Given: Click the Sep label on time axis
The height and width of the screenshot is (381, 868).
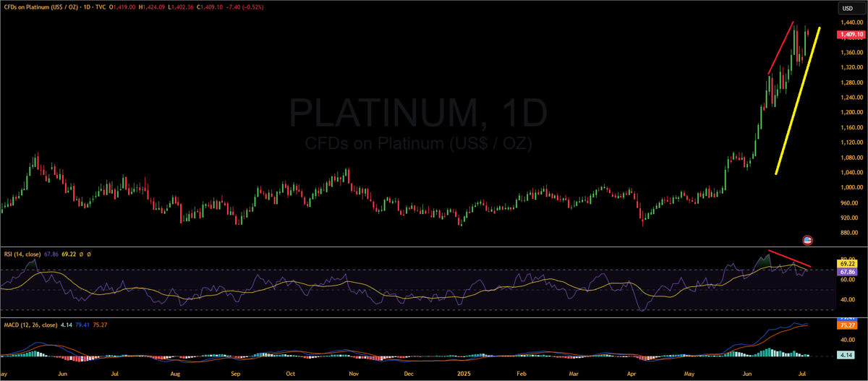Looking at the screenshot, I should (235, 375).
